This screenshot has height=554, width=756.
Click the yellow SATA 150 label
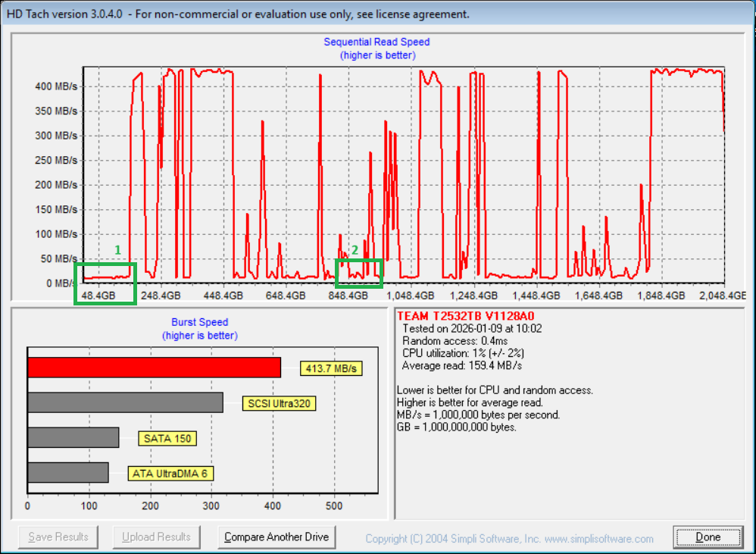[x=167, y=439]
